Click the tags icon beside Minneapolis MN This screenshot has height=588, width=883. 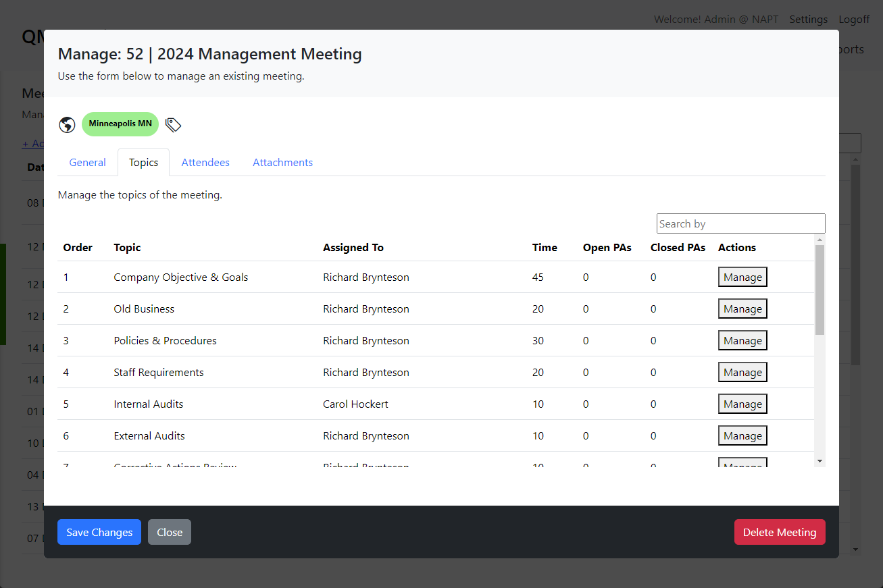pyautogui.click(x=174, y=125)
